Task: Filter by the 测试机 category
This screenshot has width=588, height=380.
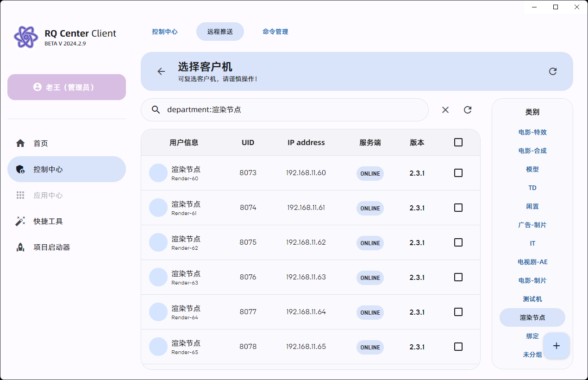Action: click(x=532, y=299)
